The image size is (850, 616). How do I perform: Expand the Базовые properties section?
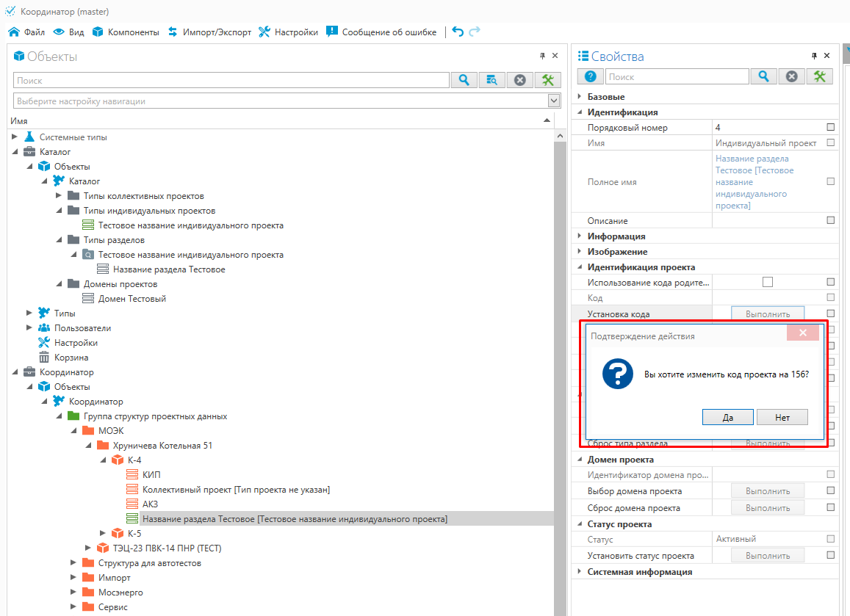[579, 97]
